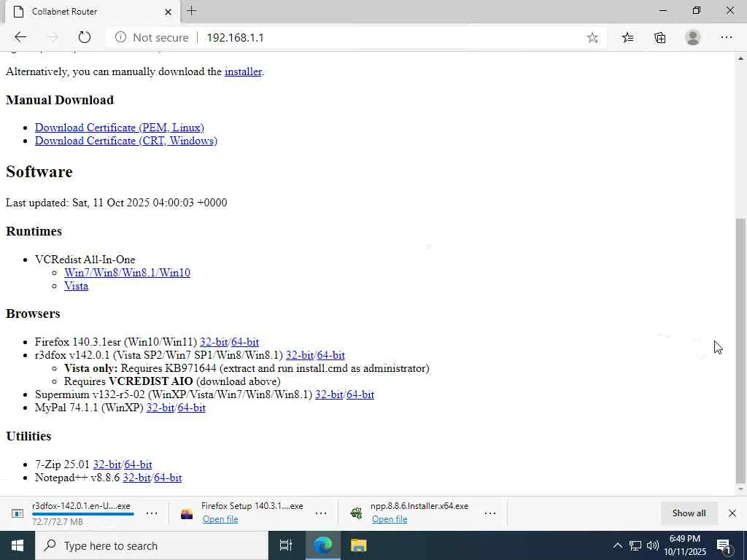
Task: Download Certificate (CRT, Windows)
Action: pyautogui.click(x=126, y=141)
